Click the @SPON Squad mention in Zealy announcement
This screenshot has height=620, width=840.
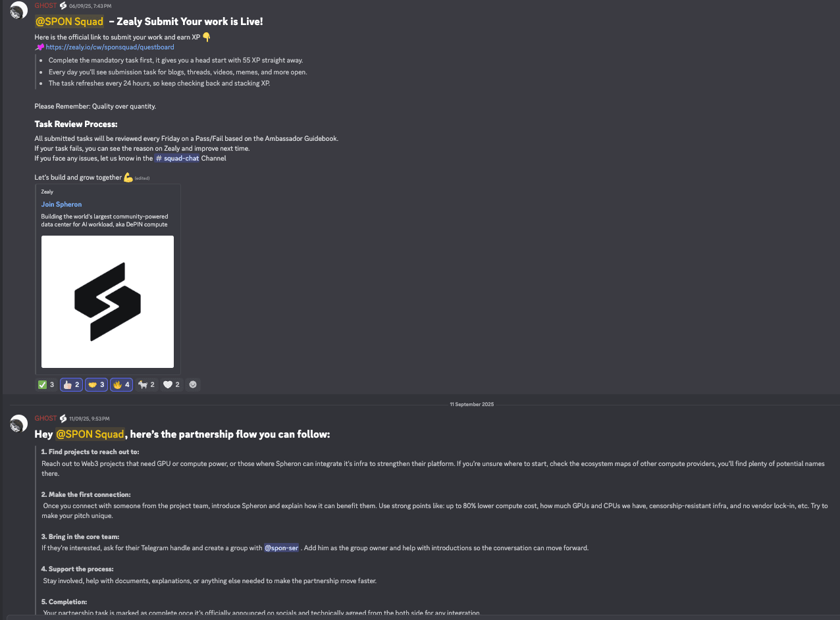click(69, 22)
